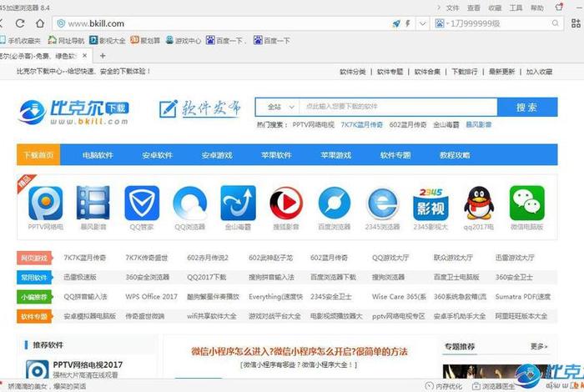The image size is (584, 392).
Task: Click the 下载排行 top link
Action: click(464, 72)
